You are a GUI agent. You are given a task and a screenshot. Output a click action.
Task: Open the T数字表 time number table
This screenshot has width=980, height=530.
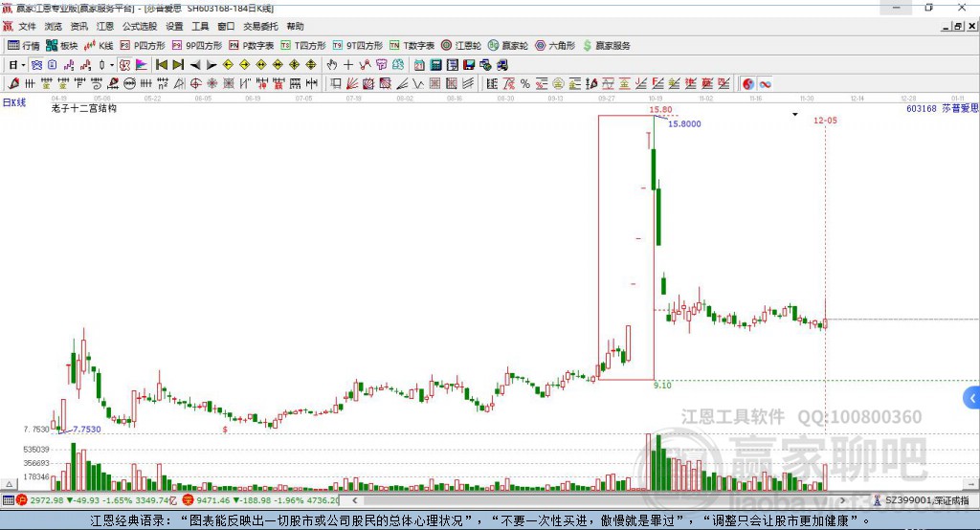[x=412, y=46]
